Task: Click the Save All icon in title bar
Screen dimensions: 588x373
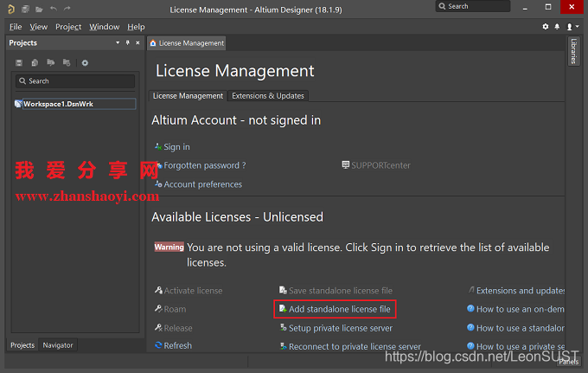Action: [x=25, y=9]
